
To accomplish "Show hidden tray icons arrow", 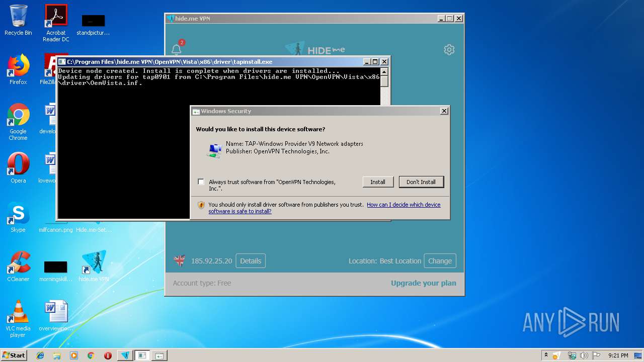I will (x=546, y=355).
